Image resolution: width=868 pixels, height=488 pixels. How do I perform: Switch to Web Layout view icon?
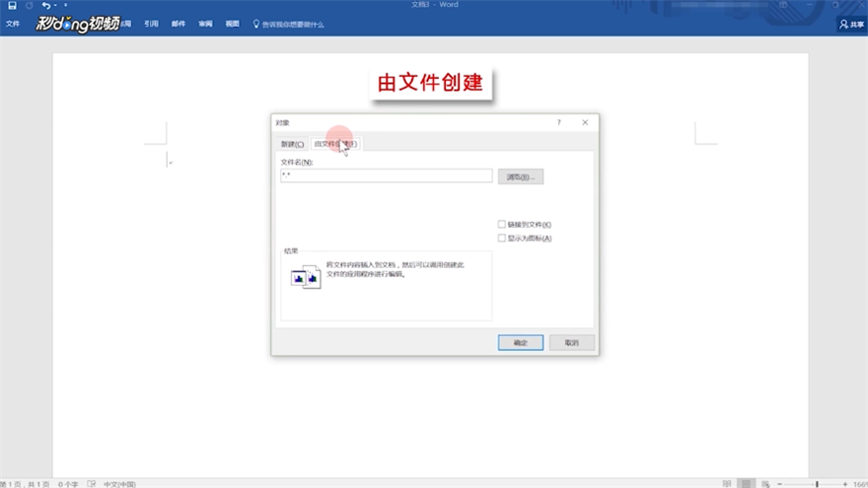(x=765, y=484)
